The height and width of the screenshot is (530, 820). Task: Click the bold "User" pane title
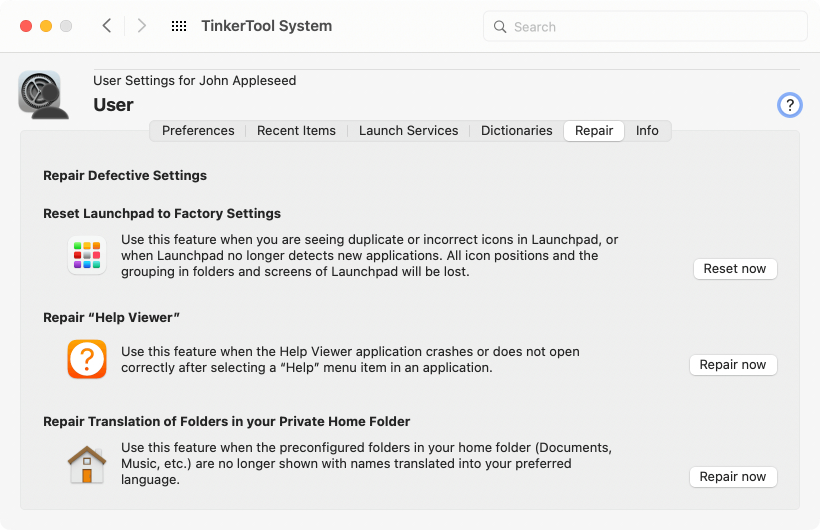(x=113, y=105)
